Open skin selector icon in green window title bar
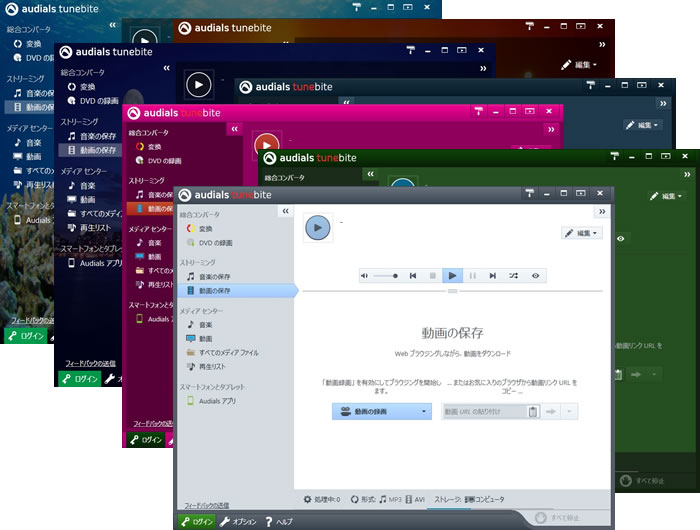Viewport: 700px width, 530px height. pos(615,156)
